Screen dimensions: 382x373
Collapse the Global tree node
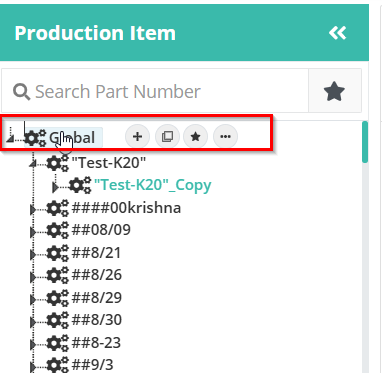[x=10, y=139]
